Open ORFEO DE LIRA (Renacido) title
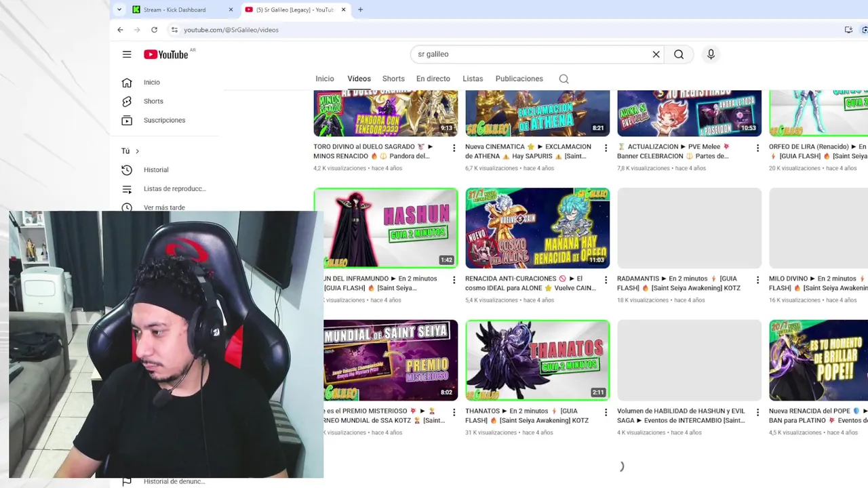Image resolution: width=868 pixels, height=488 pixels. coord(818,151)
